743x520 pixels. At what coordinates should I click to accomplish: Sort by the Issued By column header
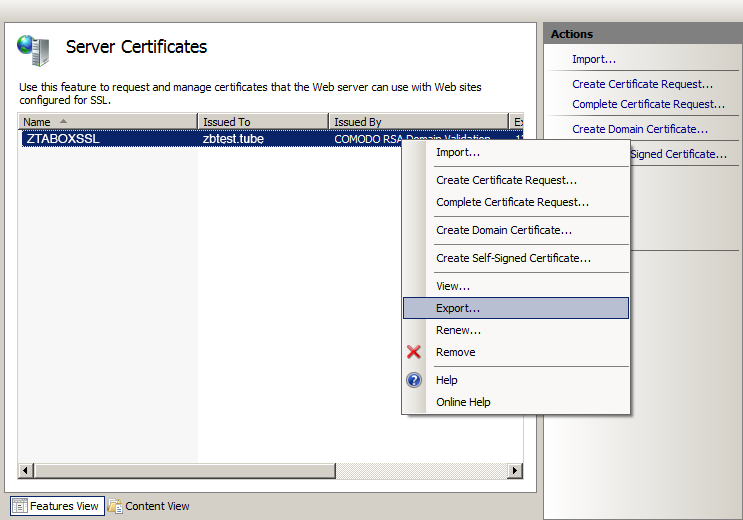click(417, 122)
